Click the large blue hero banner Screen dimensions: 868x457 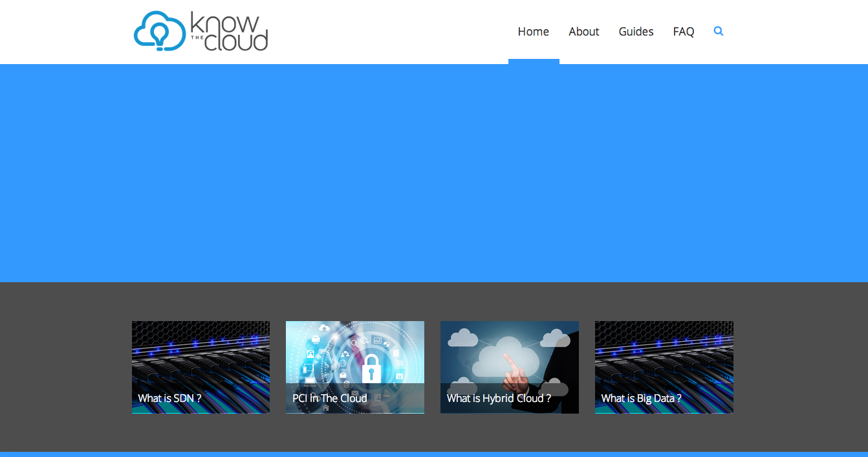pyautogui.click(x=433, y=173)
